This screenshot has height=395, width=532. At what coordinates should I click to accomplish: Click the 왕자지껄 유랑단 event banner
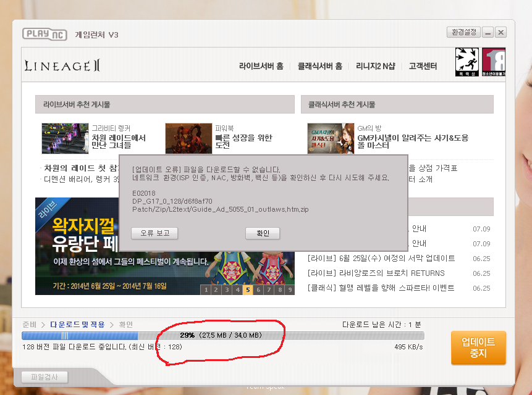[165, 246]
